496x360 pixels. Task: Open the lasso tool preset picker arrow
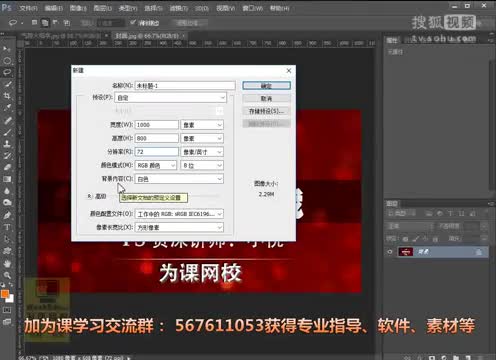(x=22, y=23)
